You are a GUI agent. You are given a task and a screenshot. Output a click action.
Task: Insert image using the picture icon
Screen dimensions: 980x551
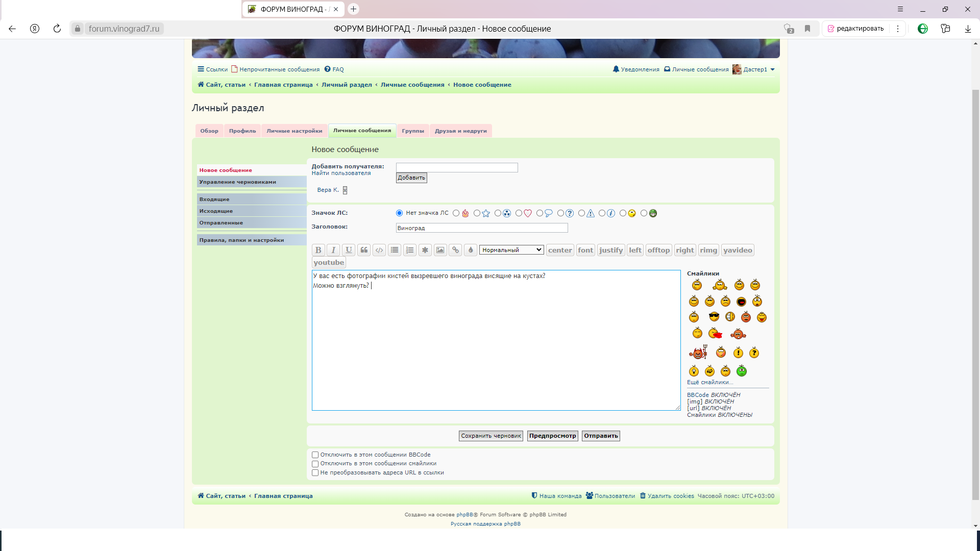coord(440,250)
